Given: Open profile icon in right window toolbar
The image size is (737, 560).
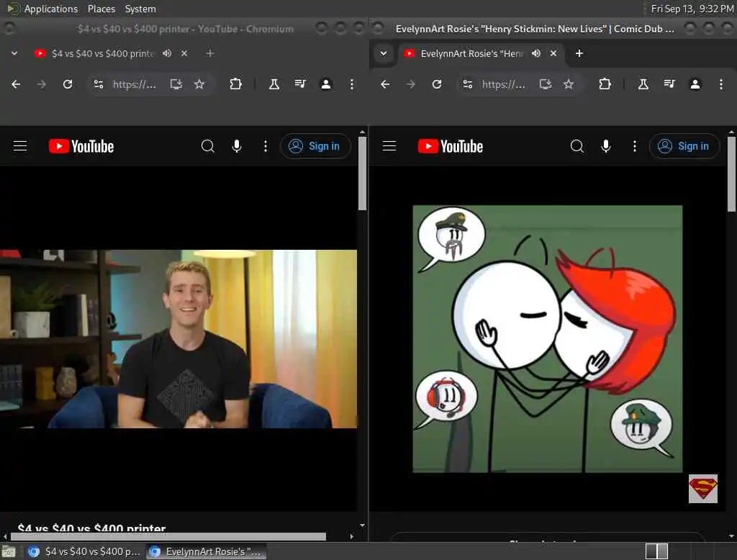Looking at the screenshot, I should coord(695,84).
